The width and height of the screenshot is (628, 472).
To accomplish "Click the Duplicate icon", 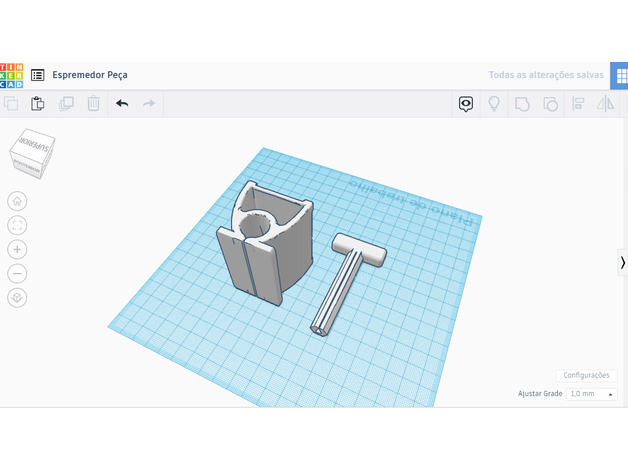I will pyautogui.click(x=66, y=103).
